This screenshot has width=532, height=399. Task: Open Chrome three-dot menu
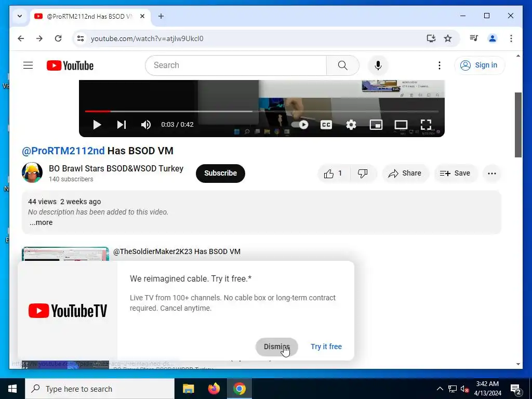[511, 38]
